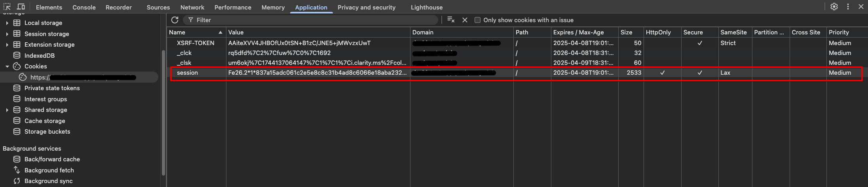Expand the Extension storage tree node
Screen dimensions: 868x187
pyautogui.click(x=7, y=45)
